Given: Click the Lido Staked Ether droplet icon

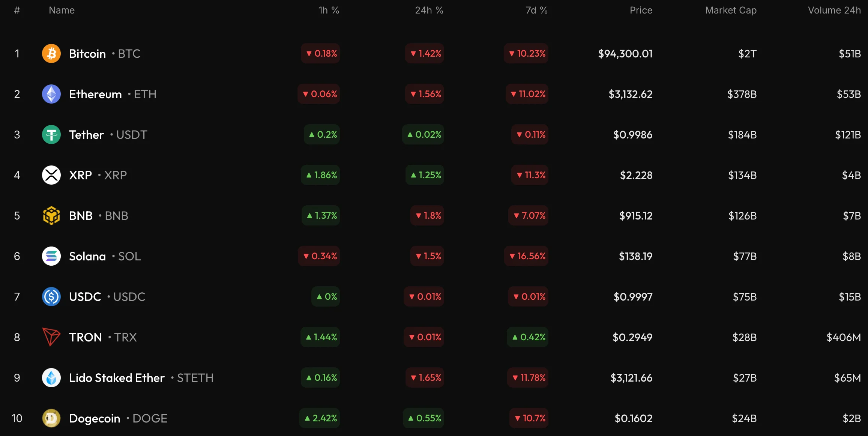Looking at the screenshot, I should tap(51, 378).
